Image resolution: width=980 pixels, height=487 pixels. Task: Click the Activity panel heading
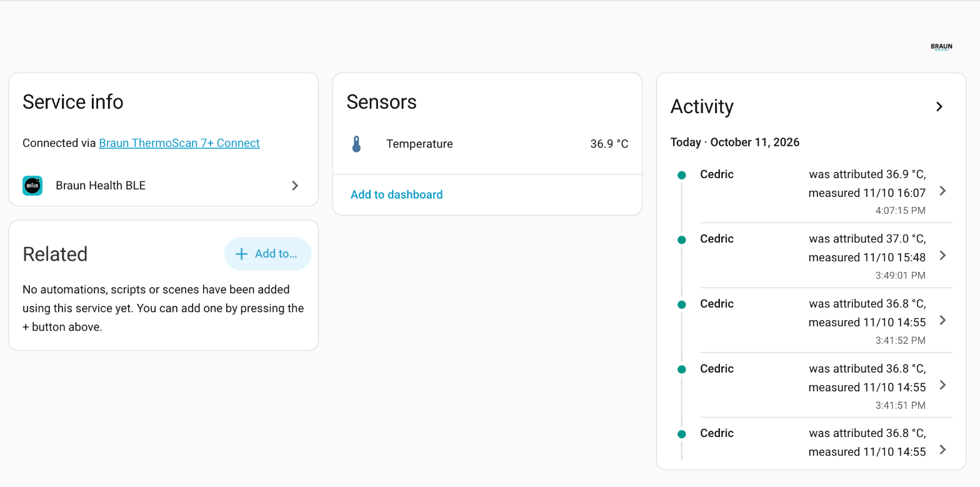click(702, 107)
